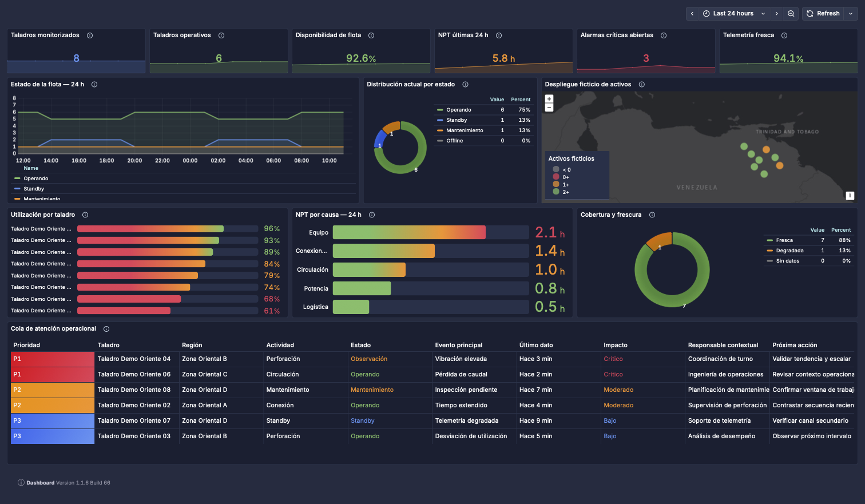Screen dimensions: 865x504
Task: Sort distribution legend by Percent
Action: pyautogui.click(x=521, y=100)
